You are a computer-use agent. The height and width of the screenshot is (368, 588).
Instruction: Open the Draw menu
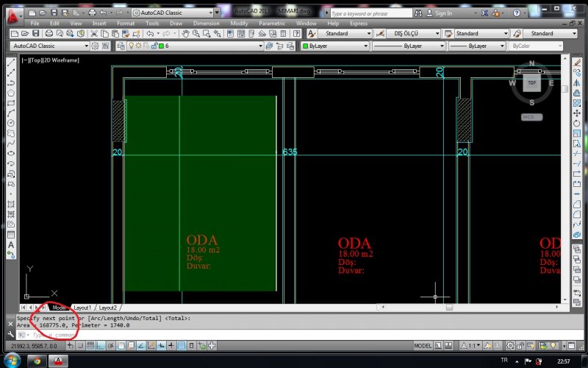[x=176, y=24]
